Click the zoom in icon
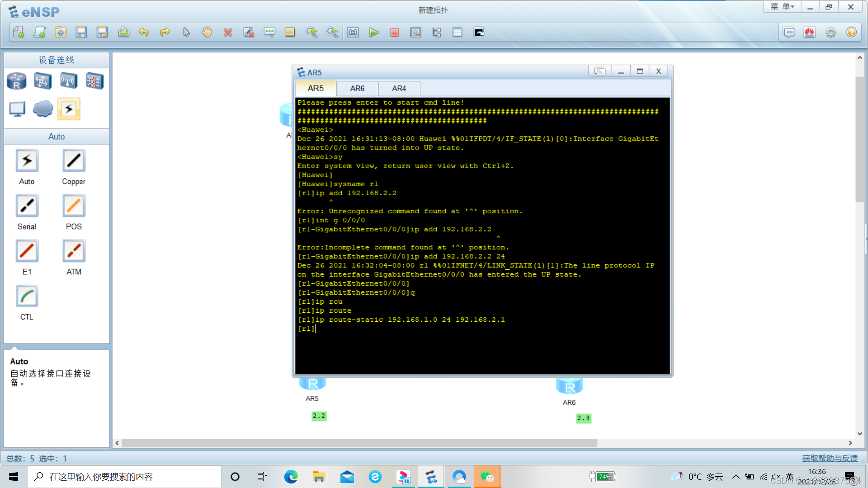The image size is (868, 488). [x=311, y=32]
